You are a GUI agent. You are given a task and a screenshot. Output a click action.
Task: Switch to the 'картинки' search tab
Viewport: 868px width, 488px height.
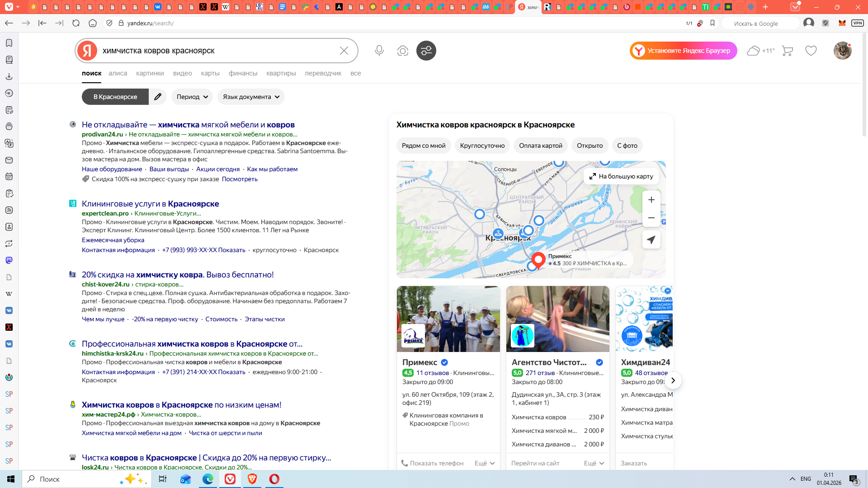click(x=150, y=73)
